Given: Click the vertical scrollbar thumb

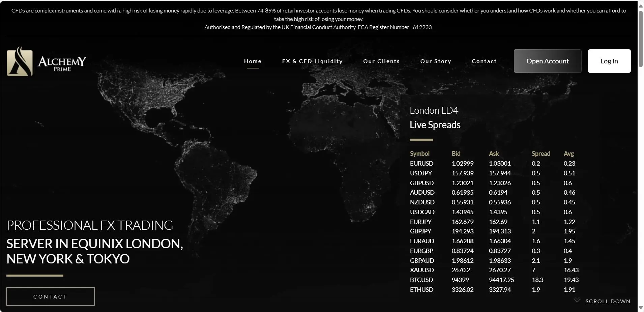Looking at the screenshot, I should pyautogui.click(x=641, y=39).
